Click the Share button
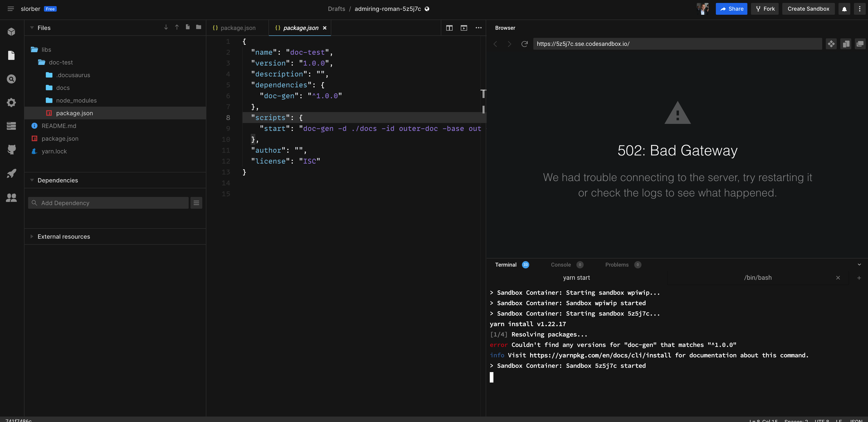 point(731,9)
